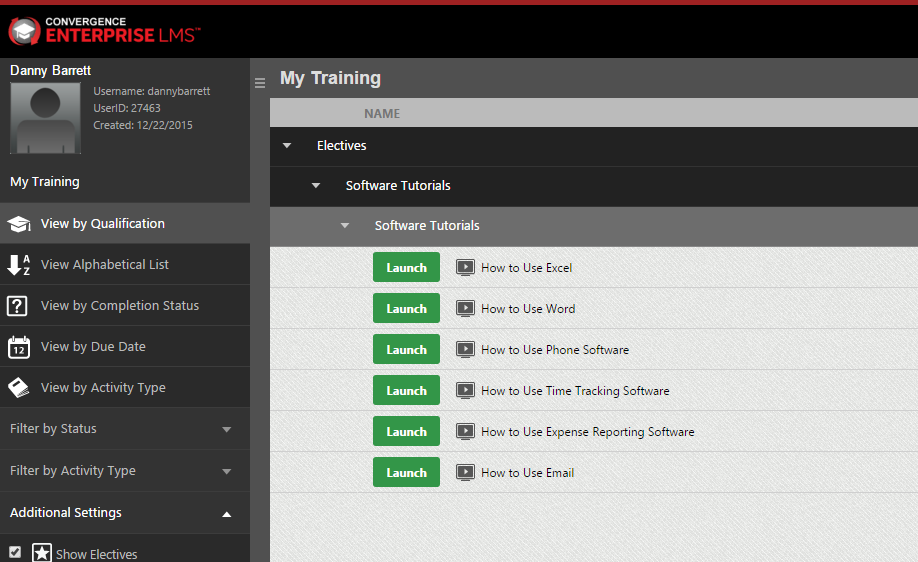Click Danny Barrett's profile picture

click(46, 118)
